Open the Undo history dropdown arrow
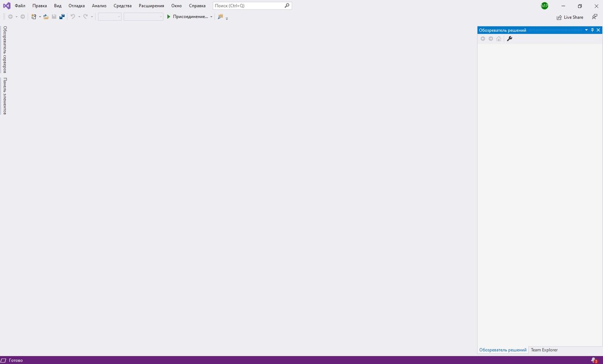Viewport: 603px width, 364px height. tap(78, 17)
